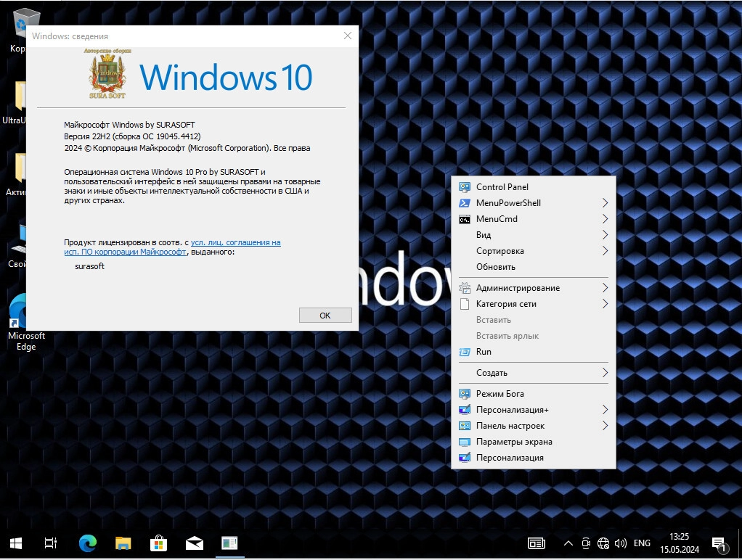742x560 pixels.
Task: Choose Обновить from context menu
Action: [x=496, y=267]
